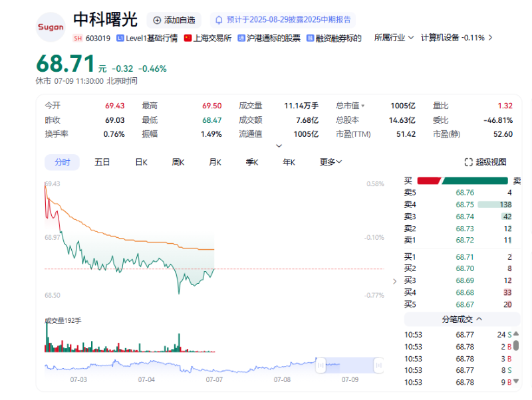The image size is (532, 400).
Task: Click the 买2 price 68.70
Action: [465, 269]
